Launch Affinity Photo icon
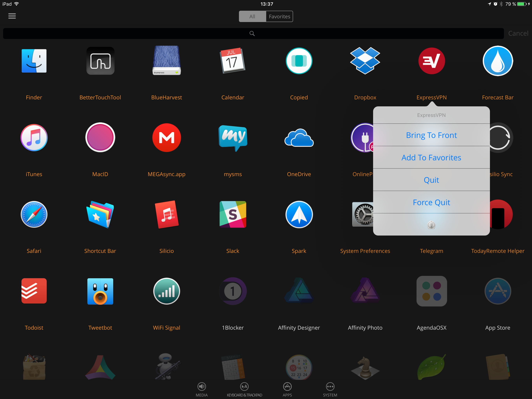The width and height of the screenshot is (532, 399). point(365,290)
